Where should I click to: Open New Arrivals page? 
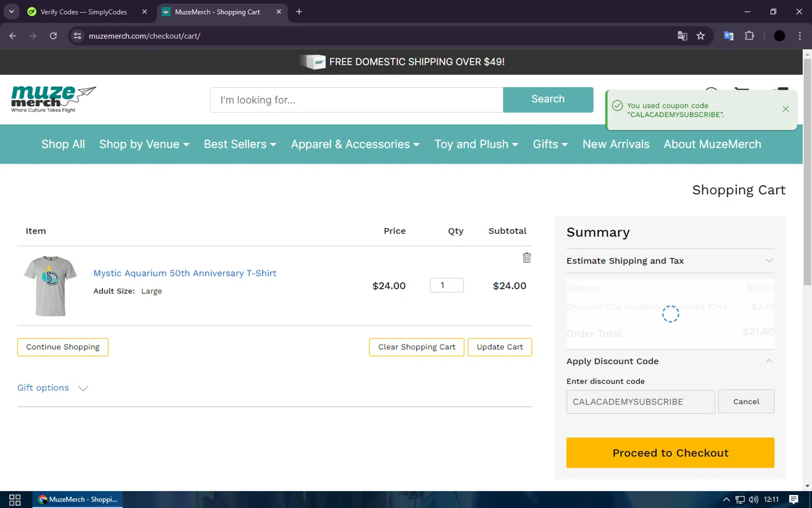pyautogui.click(x=616, y=144)
